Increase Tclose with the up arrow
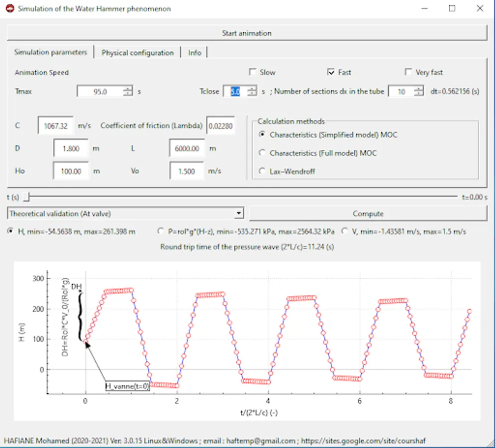The width and height of the screenshot is (495, 448). point(252,89)
